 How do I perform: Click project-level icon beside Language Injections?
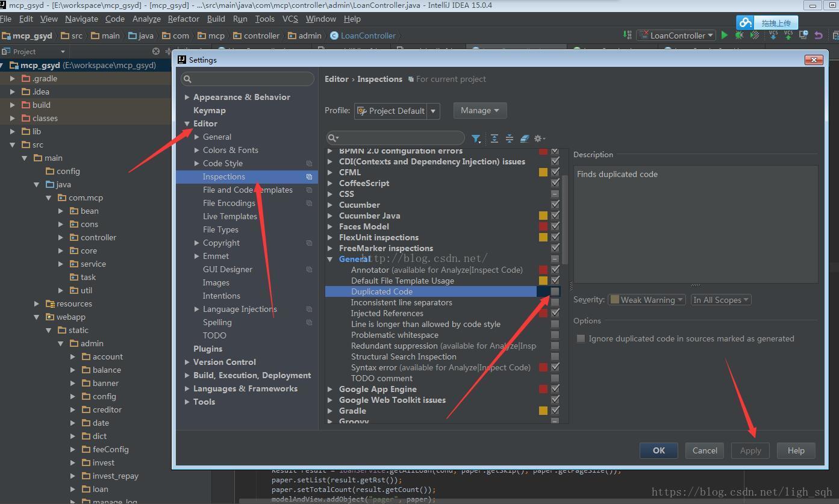(x=309, y=310)
